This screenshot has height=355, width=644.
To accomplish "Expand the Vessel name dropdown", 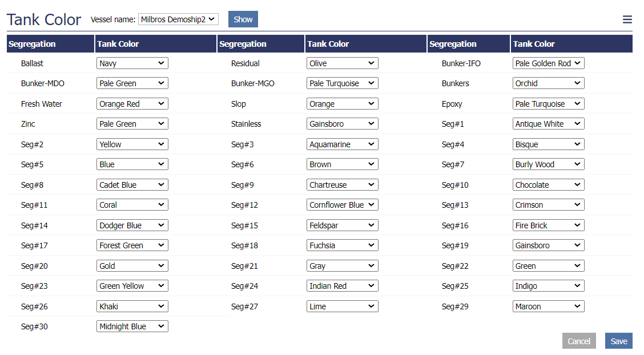I will (178, 19).
